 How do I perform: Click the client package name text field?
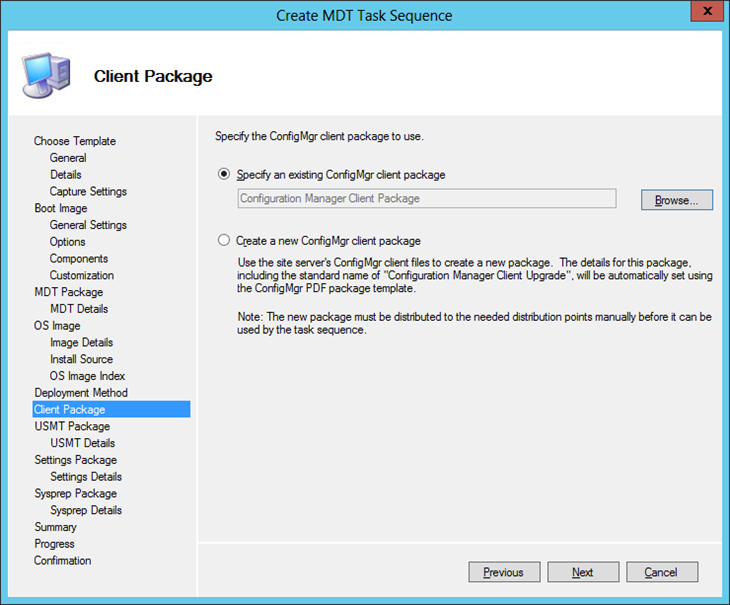point(427,199)
